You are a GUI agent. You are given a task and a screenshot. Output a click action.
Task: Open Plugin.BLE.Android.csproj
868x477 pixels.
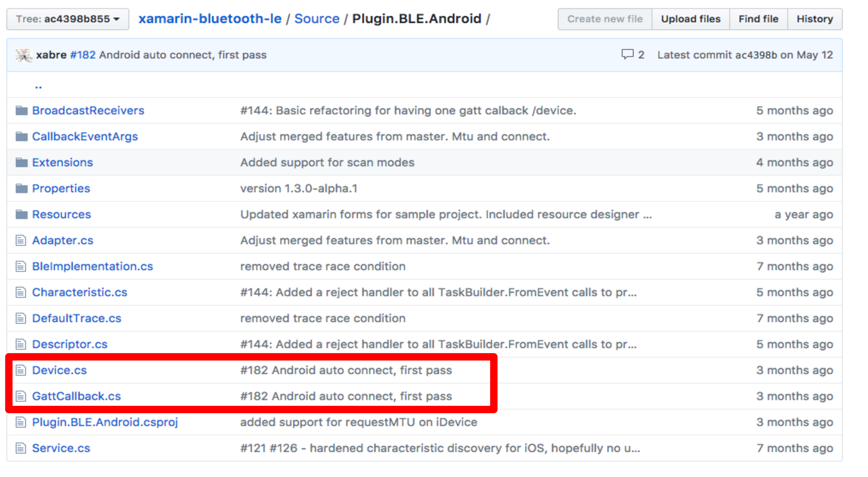point(105,422)
